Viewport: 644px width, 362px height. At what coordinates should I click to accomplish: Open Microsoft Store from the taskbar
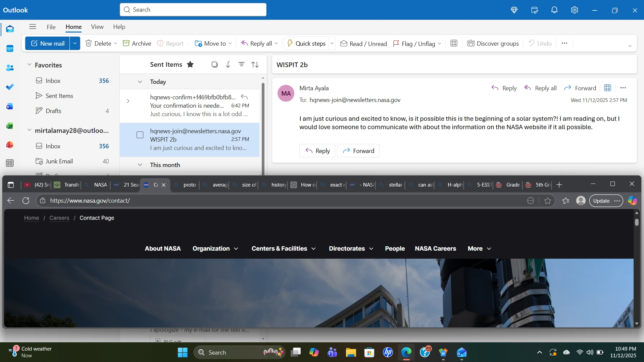point(369,353)
